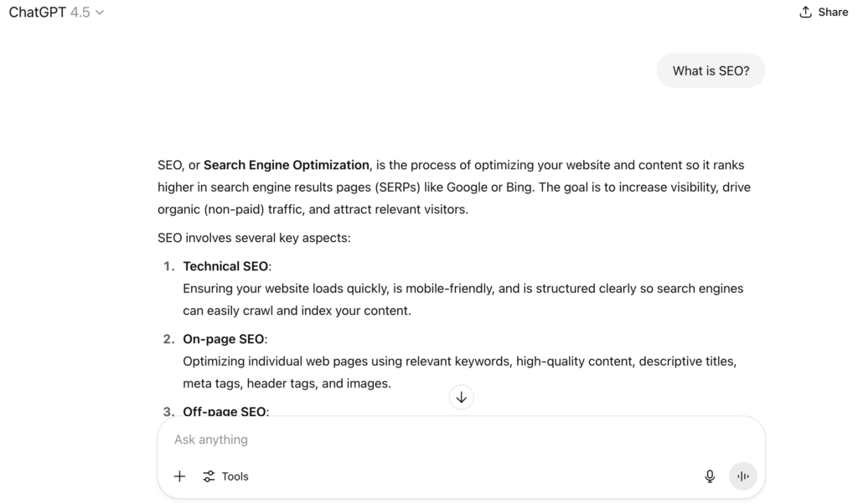Click the scroll-to-bottom arrow icon
This screenshot has height=504, width=858.
point(461,397)
